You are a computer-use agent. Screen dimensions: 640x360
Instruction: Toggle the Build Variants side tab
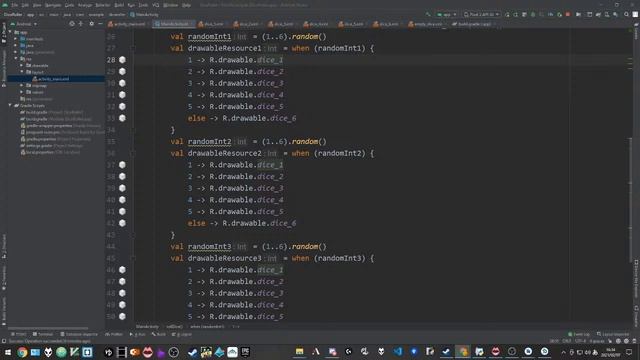tap(4, 311)
